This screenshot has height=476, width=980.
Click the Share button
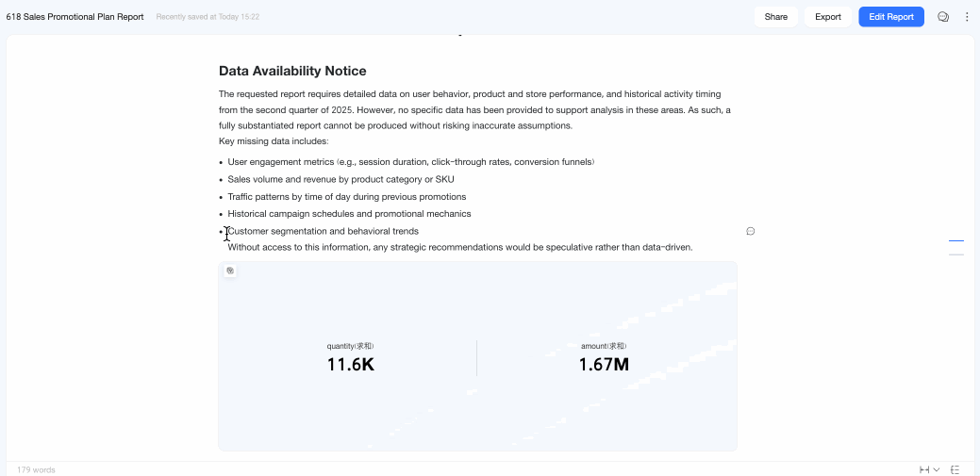pyautogui.click(x=775, y=17)
